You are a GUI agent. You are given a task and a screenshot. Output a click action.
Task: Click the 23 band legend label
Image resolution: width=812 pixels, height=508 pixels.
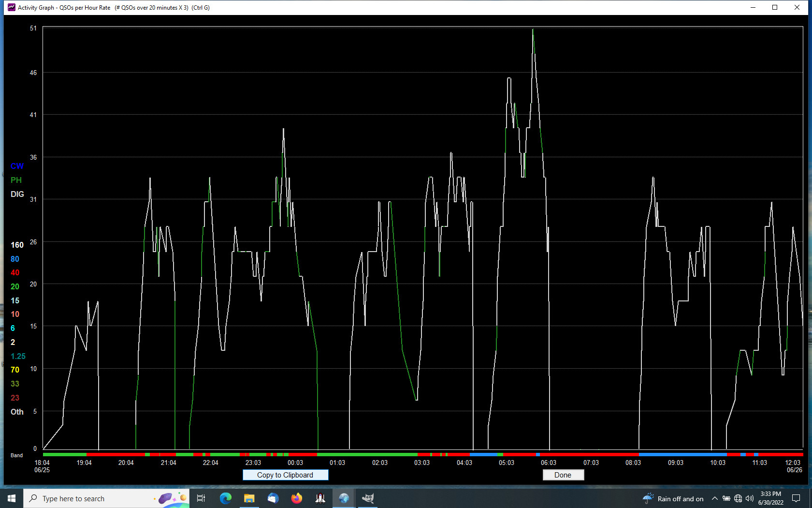coord(15,398)
